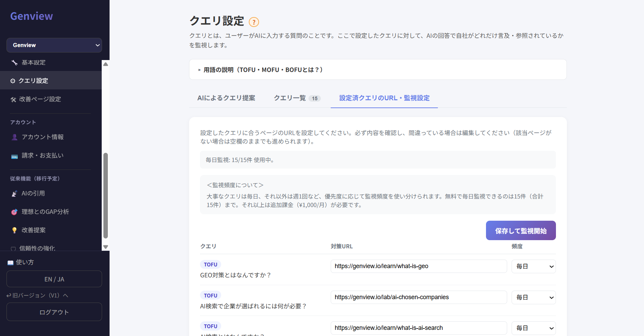Viewport: 644px width, 336px height.
Task: Click the person icon beside アカウント情報
Action: tap(14, 137)
